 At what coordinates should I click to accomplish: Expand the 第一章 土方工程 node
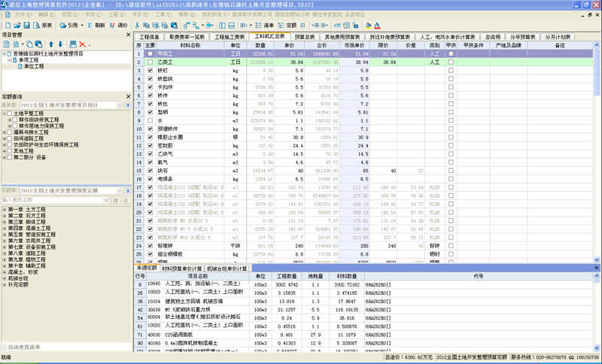tap(4, 209)
